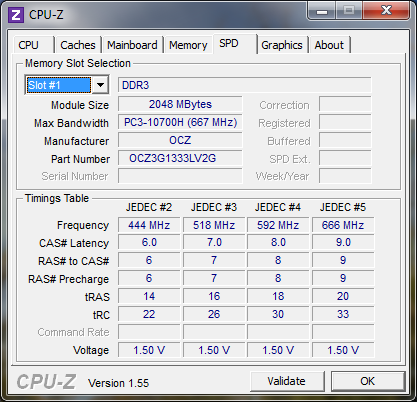Click the tRAS value 20 cell
This screenshot has width=419, height=404.
pyautogui.click(x=343, y=296)
